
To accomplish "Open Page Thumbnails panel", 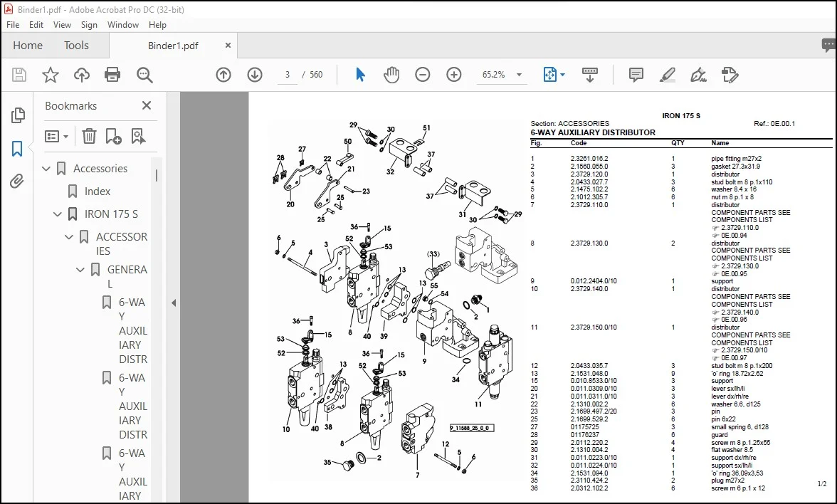I will 18,115.
